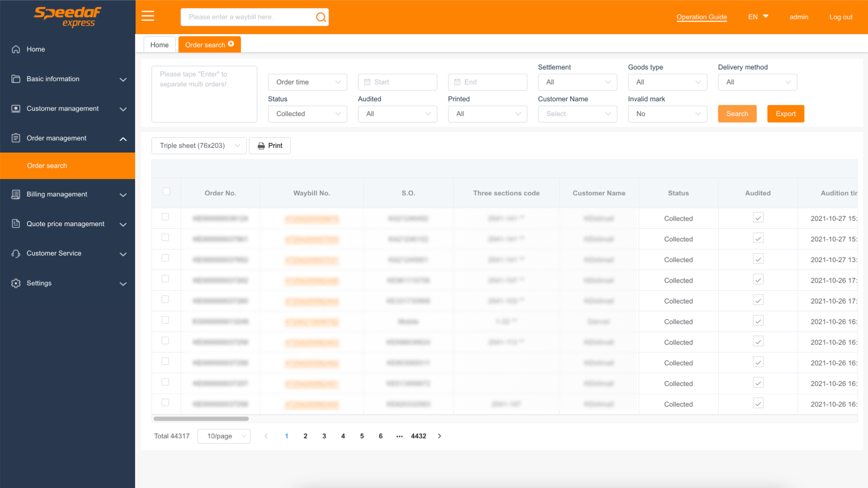Click the Billing management icon
Screen dimensions: 868x488
(16, 194)
